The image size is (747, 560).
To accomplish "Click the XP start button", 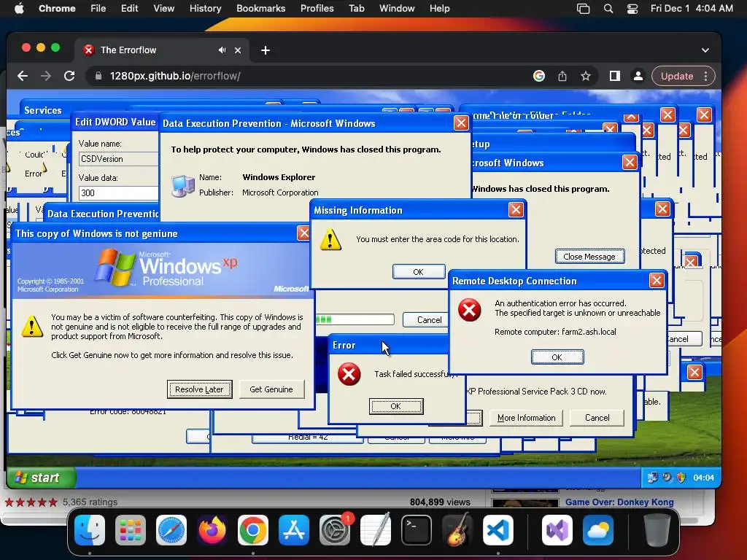I will [42, 478].
